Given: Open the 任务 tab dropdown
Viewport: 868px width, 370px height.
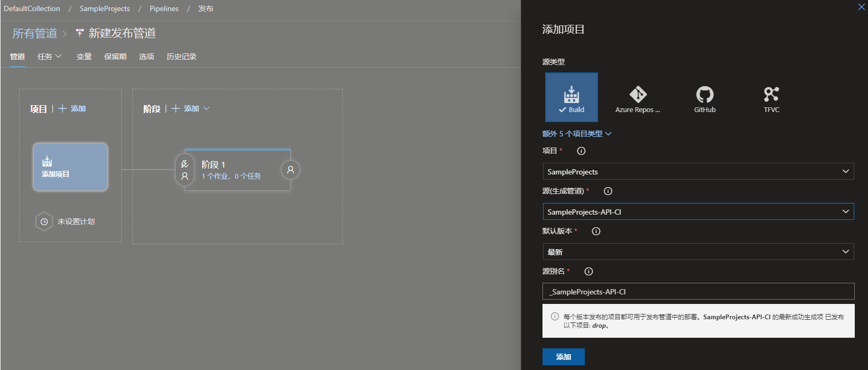Looking at the screenshot, I should point(50,57).
